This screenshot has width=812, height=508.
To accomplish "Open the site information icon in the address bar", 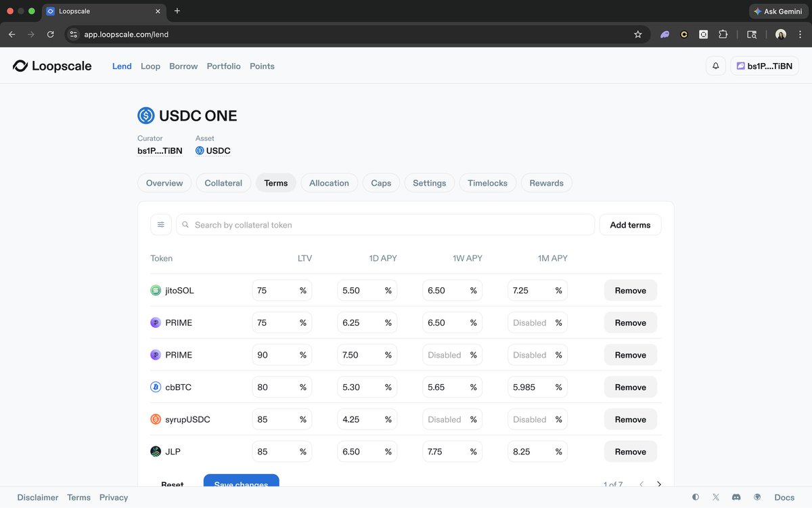I will (74, 35).
